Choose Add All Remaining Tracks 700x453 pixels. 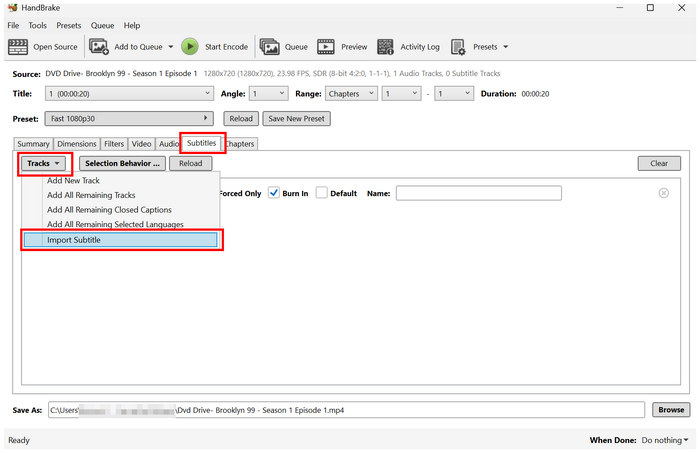coord(91,195)
